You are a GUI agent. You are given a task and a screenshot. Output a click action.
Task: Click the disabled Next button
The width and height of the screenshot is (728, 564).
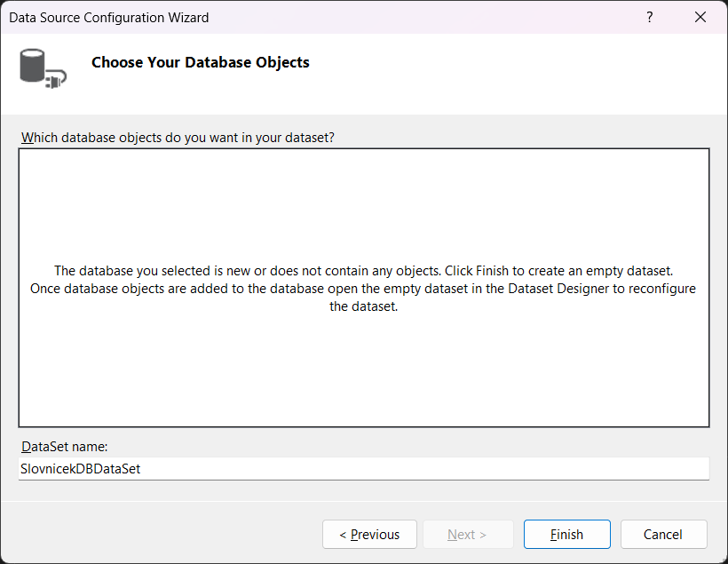click(467, 534)
